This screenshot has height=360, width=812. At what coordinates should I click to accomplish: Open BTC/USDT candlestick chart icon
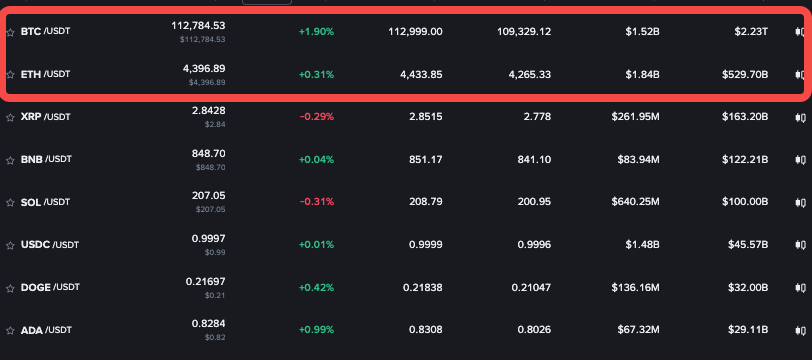click(x=800, y=32)
